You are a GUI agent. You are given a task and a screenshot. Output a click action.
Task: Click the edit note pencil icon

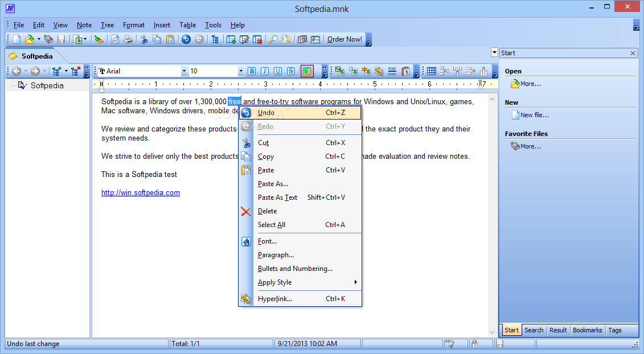click(244, 39)
